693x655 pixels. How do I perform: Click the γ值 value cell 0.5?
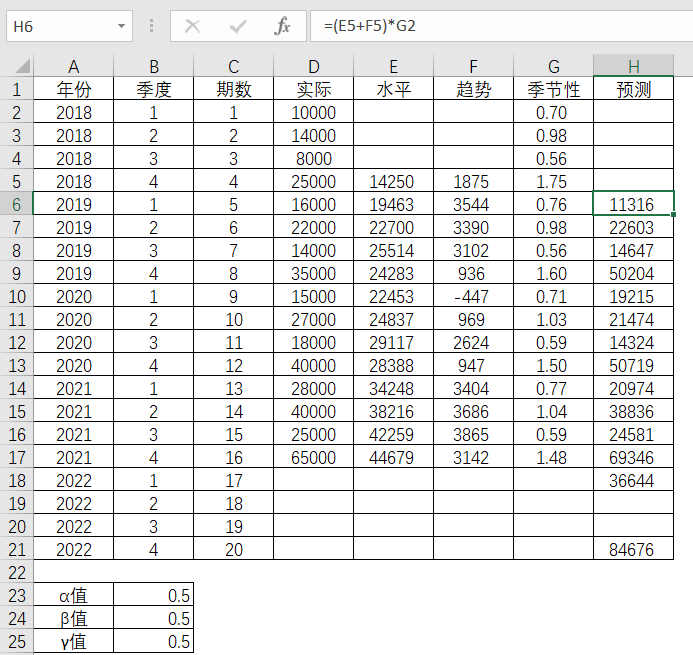tap(153, 642)
